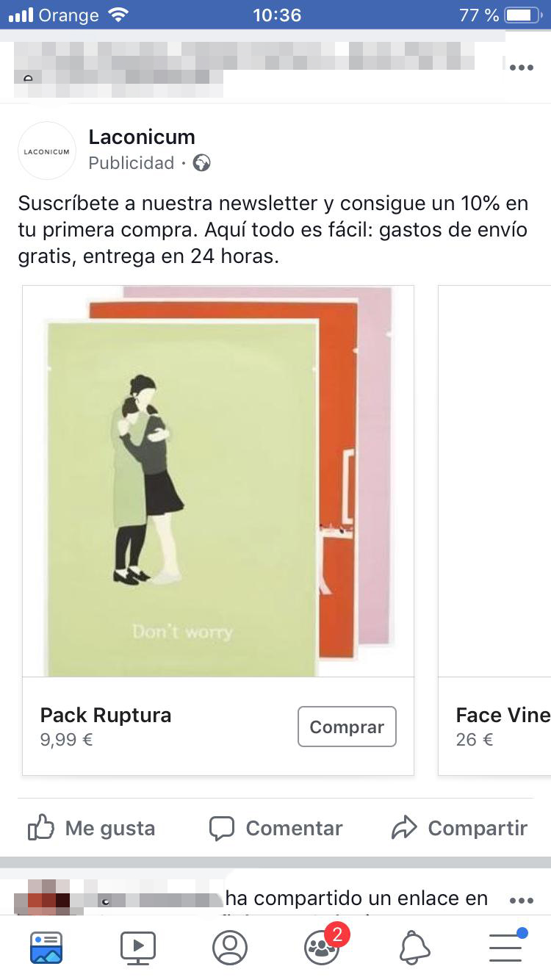551x980 pixels.
Task: Tap the battery indicator in status bar
Action: [523, 15]
